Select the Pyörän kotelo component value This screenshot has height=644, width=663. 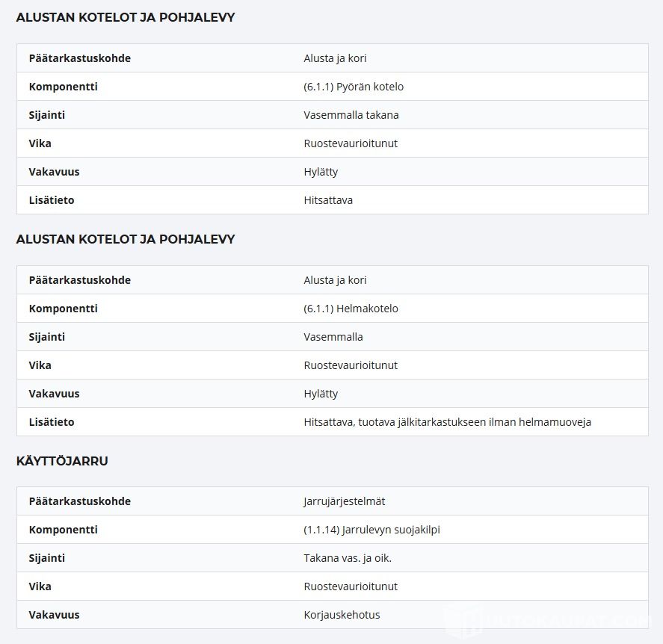354,87
